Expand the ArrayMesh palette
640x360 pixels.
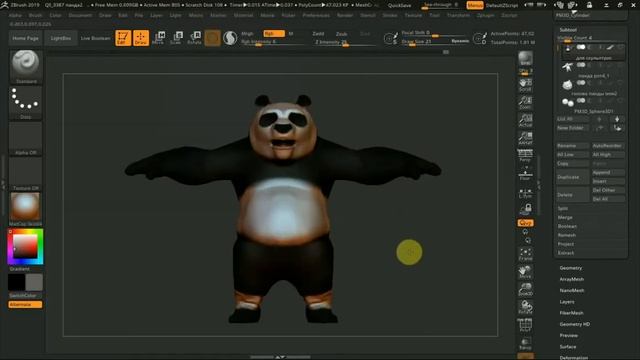coord(571,280)
